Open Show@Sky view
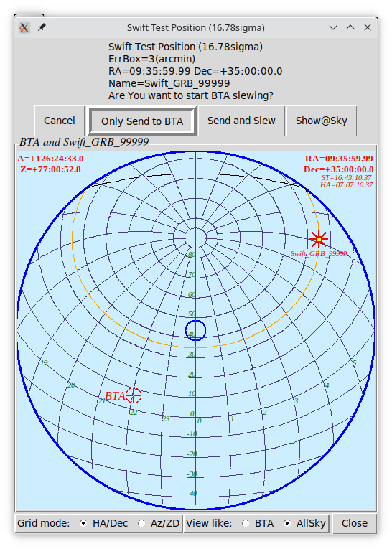 (322, 121)
